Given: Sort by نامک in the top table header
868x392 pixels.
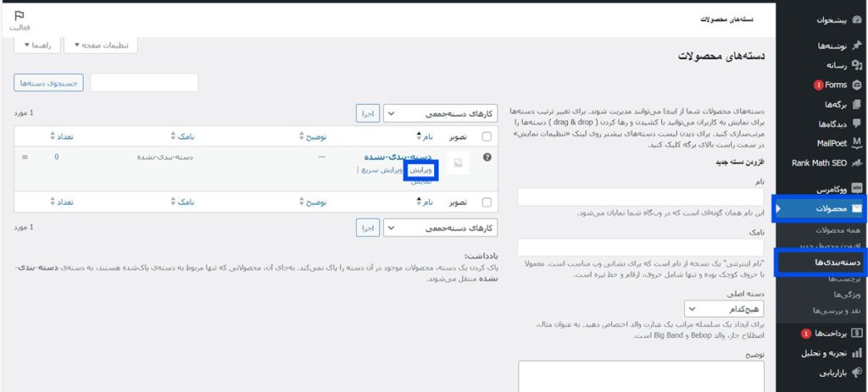Looking at the screenshot, I should click(183, 136).
